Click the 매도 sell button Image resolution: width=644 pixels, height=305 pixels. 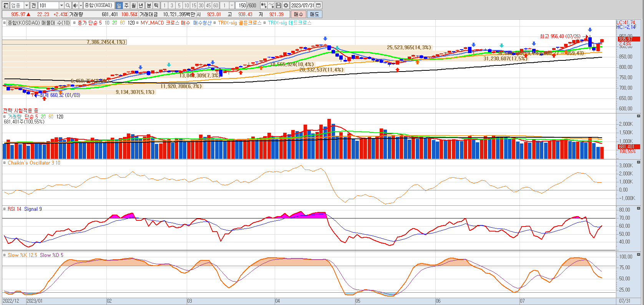coord(314,14)
